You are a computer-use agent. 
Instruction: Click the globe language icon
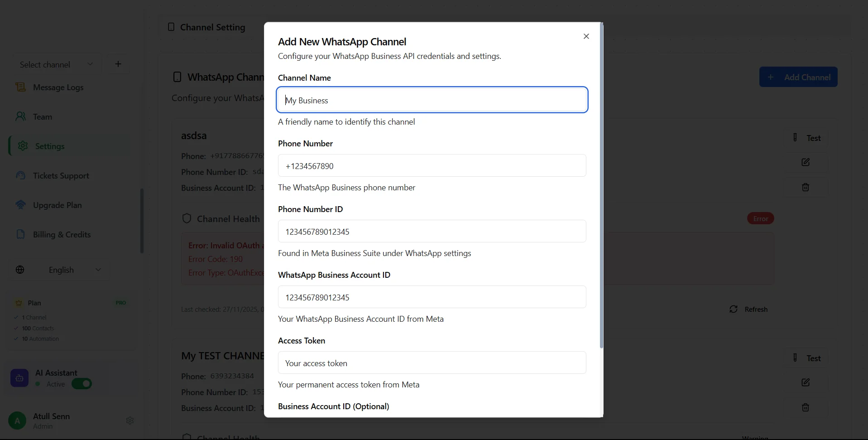20,270
